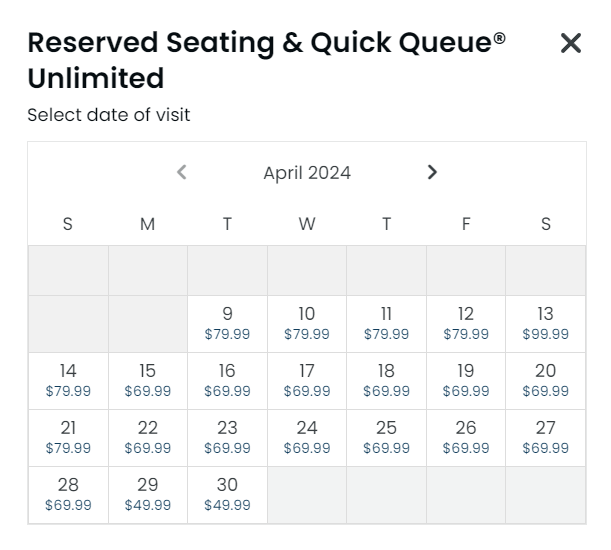
Task: Choose April 12 for $79.99
Action: [x=466, y=323]
